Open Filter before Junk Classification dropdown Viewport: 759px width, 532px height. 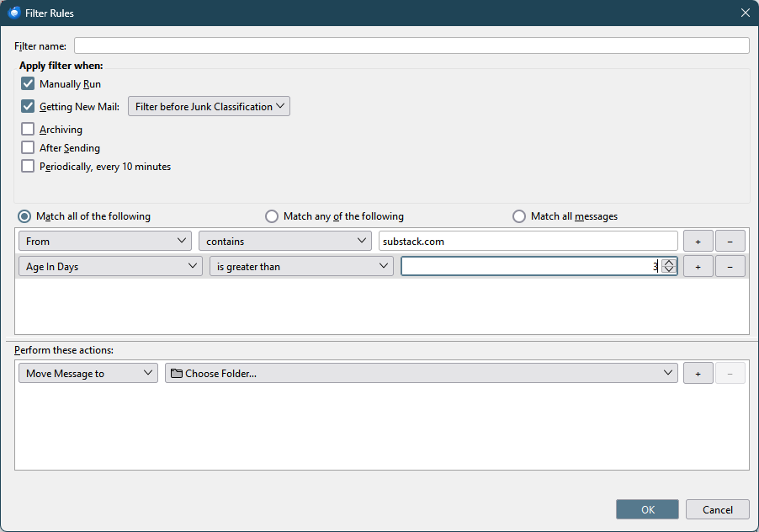click(x=209, y=107)
